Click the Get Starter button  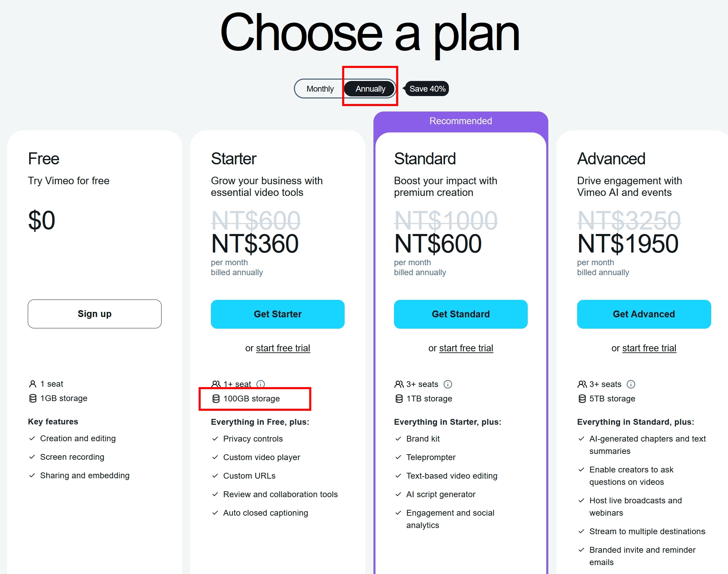[x=278, y=314]
